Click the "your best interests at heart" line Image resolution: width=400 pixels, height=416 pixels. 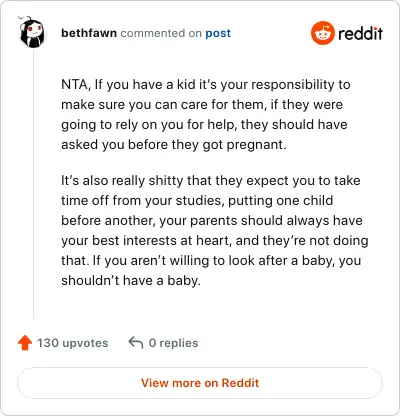pyautogui.click(x=215, y=241)
